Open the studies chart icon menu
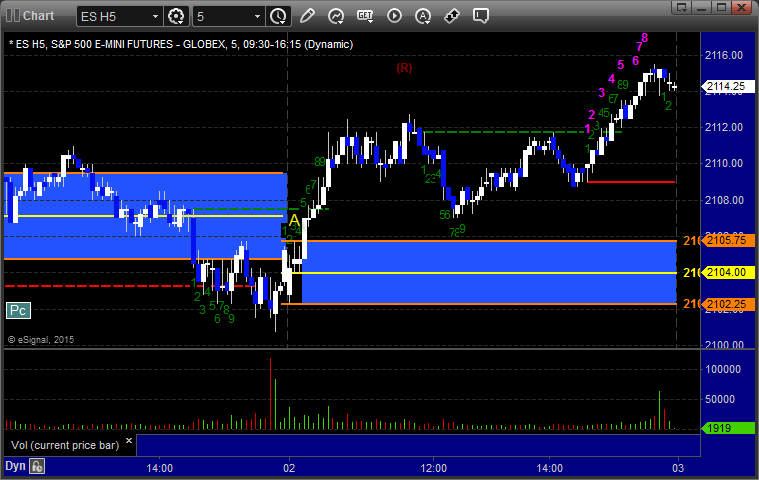The image size is (759, 480). click(x=336, y=16)
